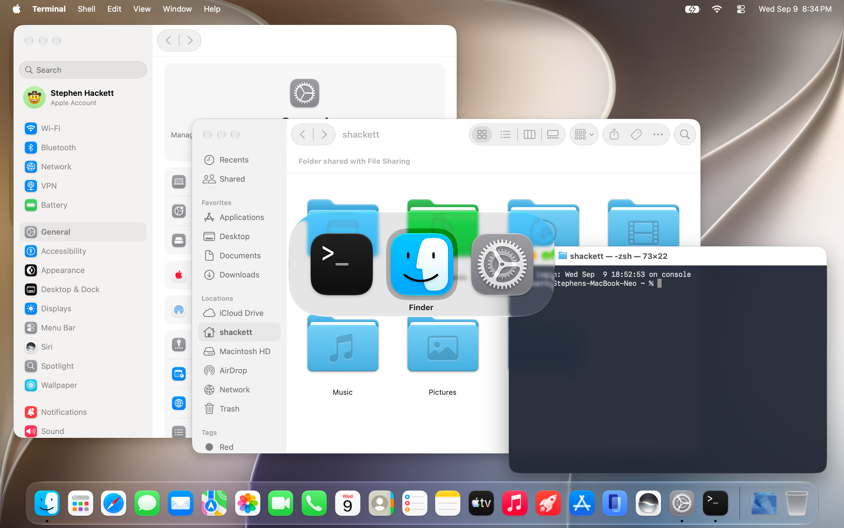
Task: Open Macintosh HD in Finder sidebar
Action: 238,351
